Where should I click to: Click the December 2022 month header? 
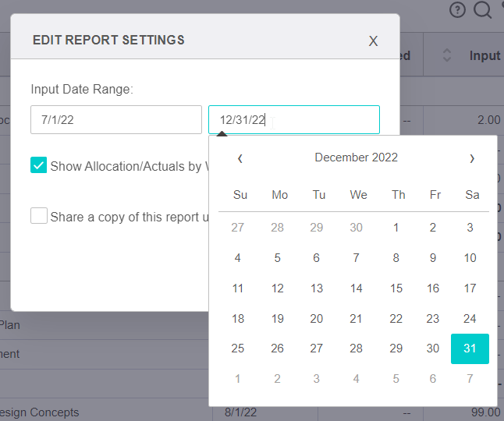[356, 157]
